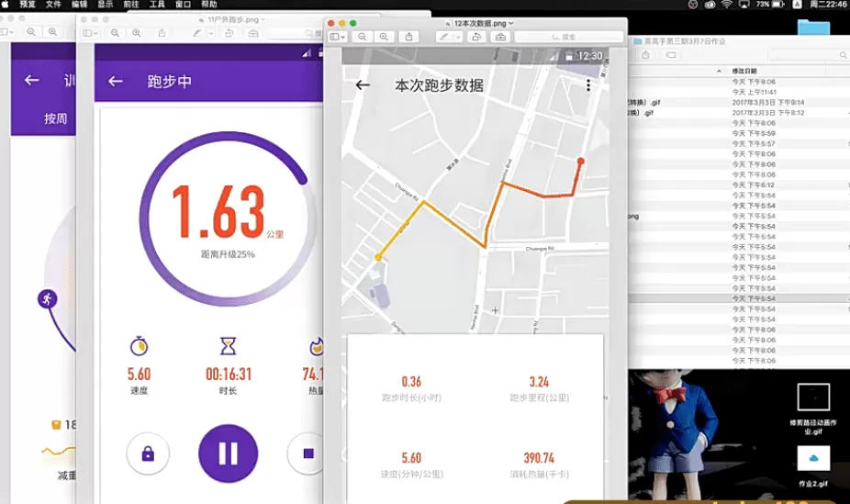Select Finder row dated 今天 下午5:57

point(739,143)
